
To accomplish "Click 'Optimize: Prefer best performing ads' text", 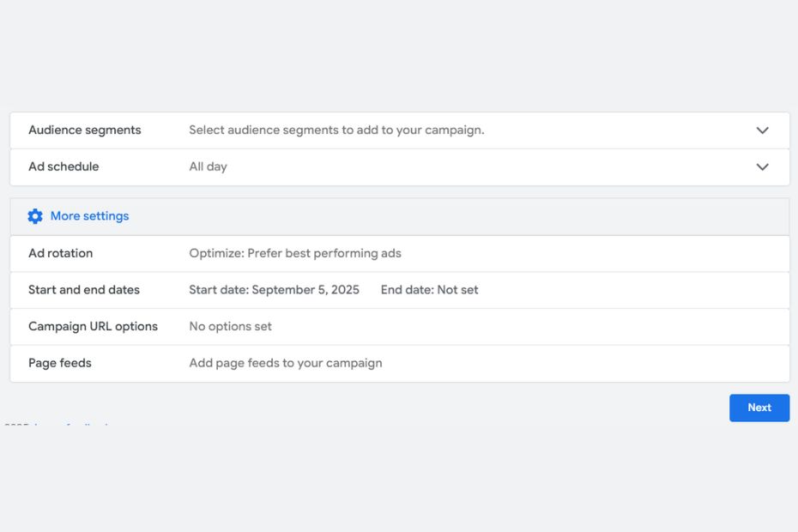I will click(x=294, y=254).
